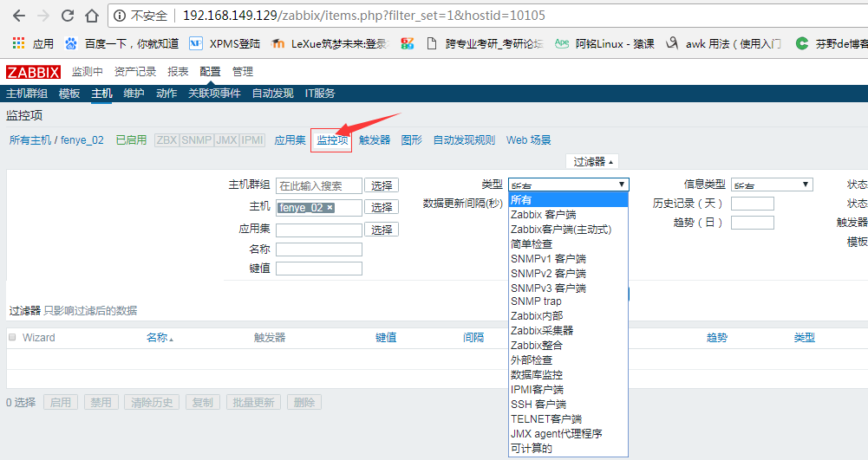
Task: Click the 名称 filter input
Action: point(319,249)
